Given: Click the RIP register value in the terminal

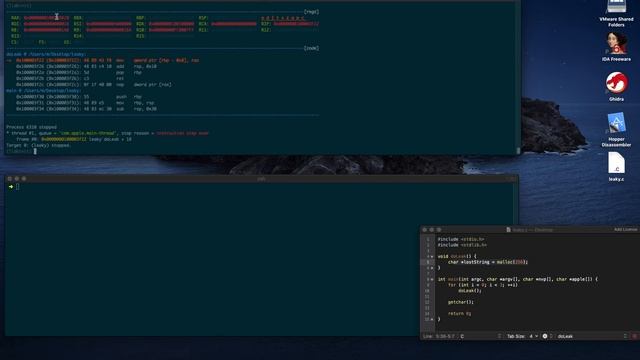Looking at the screenshot, I should click(x=296, y=24).
